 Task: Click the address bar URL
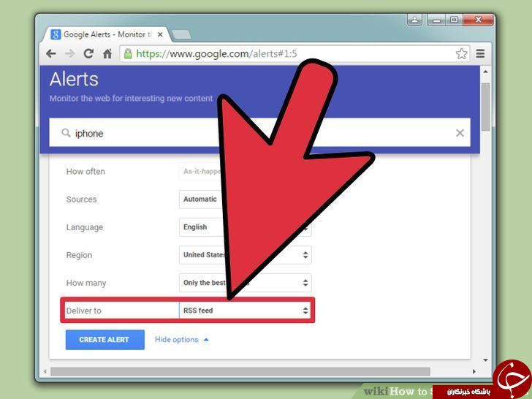216,53
